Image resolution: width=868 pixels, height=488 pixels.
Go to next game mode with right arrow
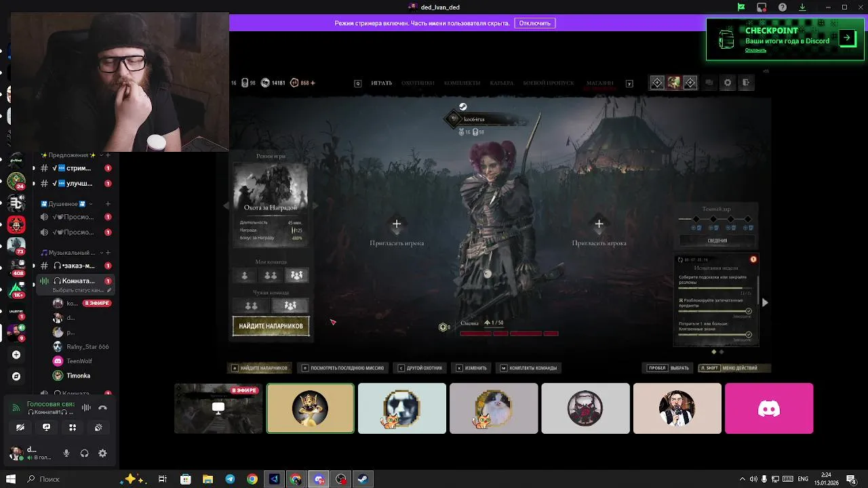click(x=315, y=205)
